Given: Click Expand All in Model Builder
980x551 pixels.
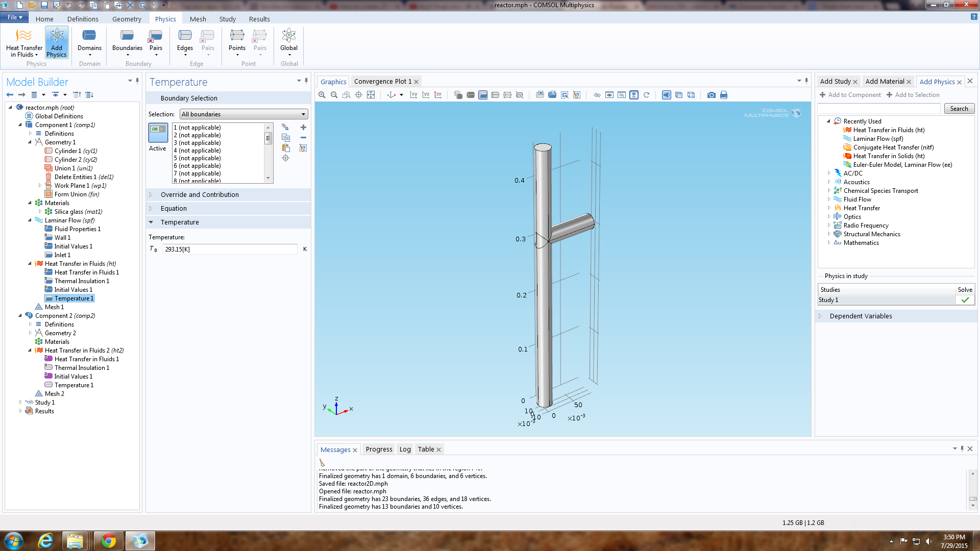Looking at the screenshot, I should tap(89, 95).
